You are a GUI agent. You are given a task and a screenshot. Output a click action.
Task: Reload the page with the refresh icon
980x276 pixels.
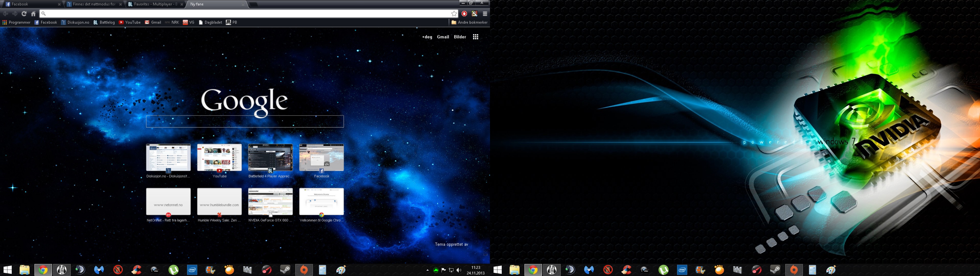click(x=24, y=14)
